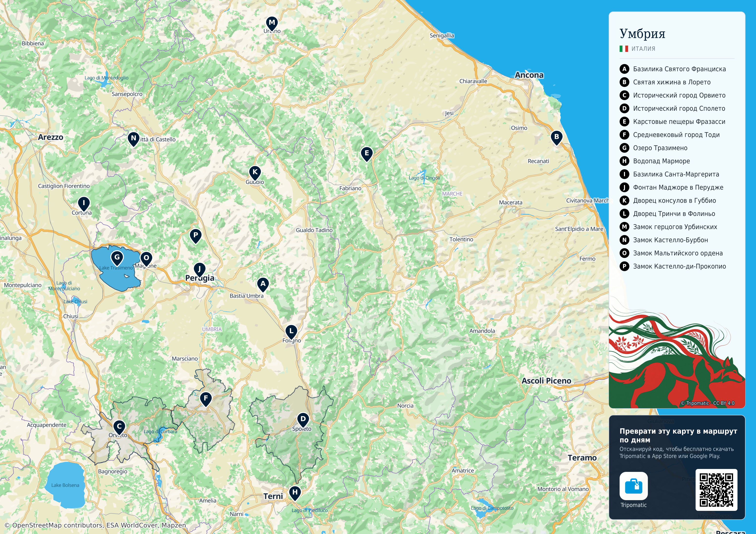Screen dimensions: 756x534
Task: Choose legend entry Замок Мальтийского ордена
Action: (671, 253)
